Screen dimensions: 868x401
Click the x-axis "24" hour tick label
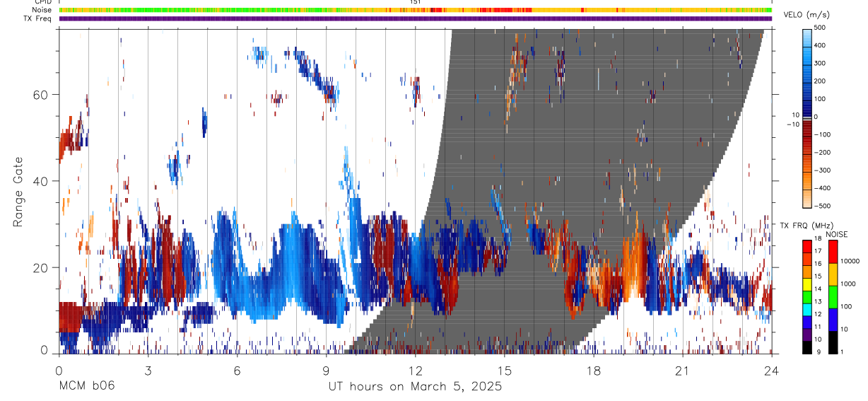(771, 370)
